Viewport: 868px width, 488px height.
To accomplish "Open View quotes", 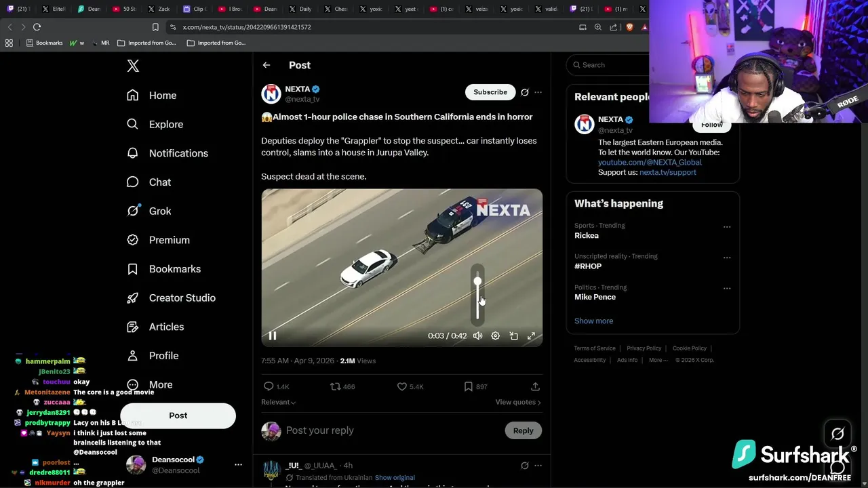I will pos(518,402).
